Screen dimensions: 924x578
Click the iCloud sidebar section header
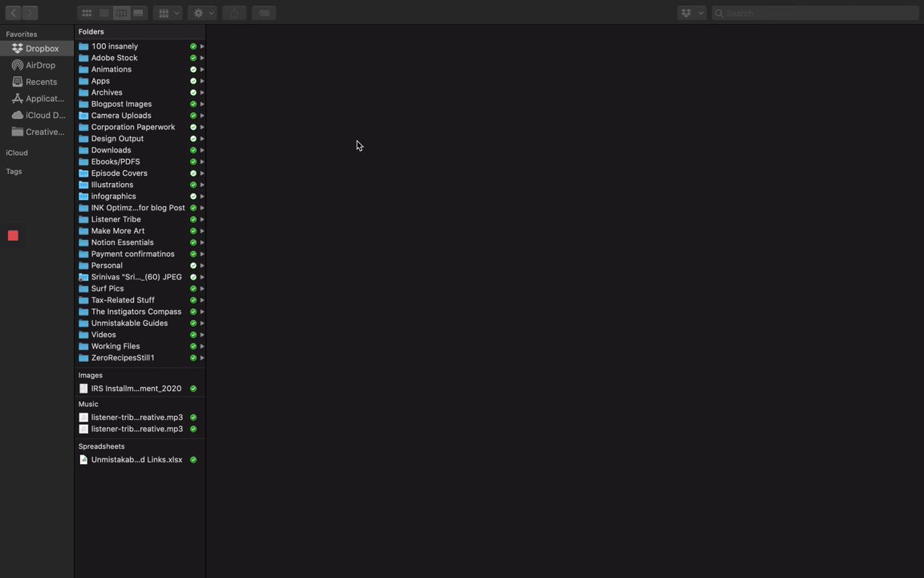[x=17, y=153]
